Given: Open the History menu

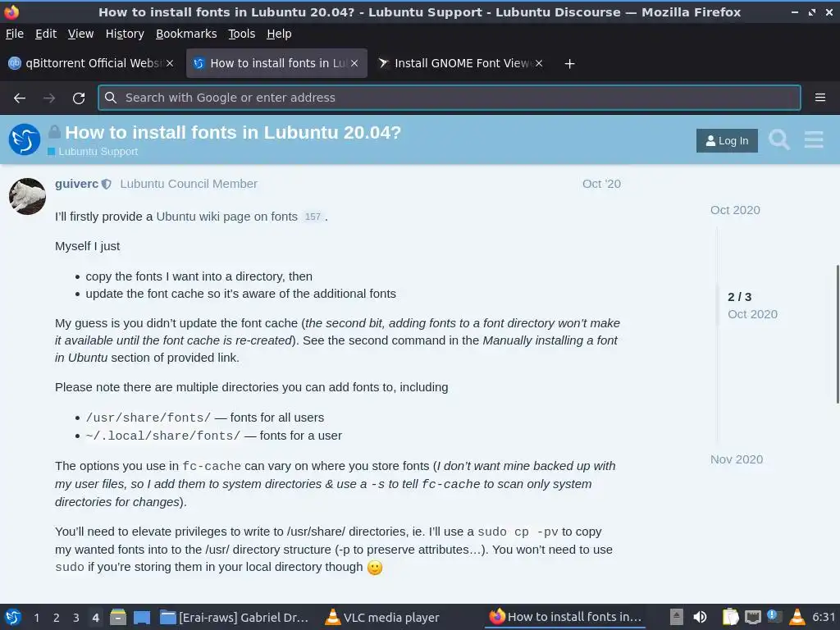Looking at the screenshot, I should 125,34.
